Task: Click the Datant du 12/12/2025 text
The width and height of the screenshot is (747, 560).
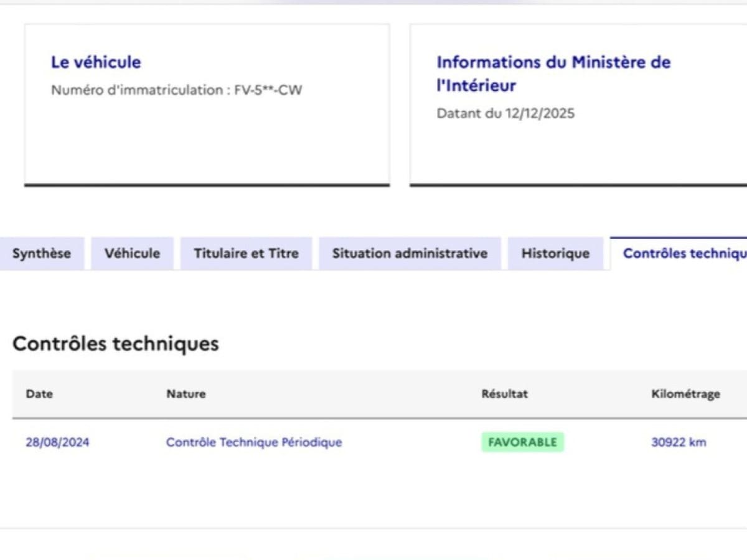Action: pyautogui.click(x=505, y=114)
